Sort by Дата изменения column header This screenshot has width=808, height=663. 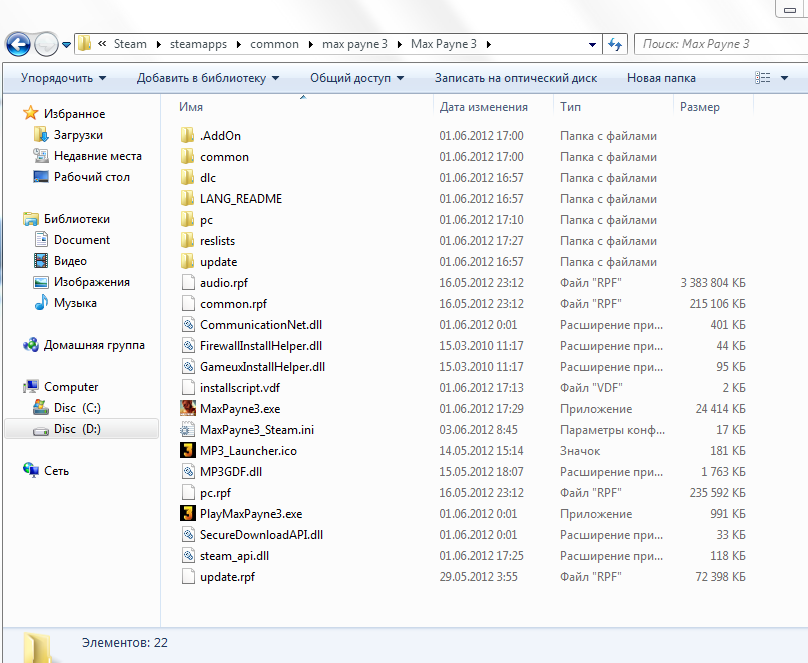[483, 107]
